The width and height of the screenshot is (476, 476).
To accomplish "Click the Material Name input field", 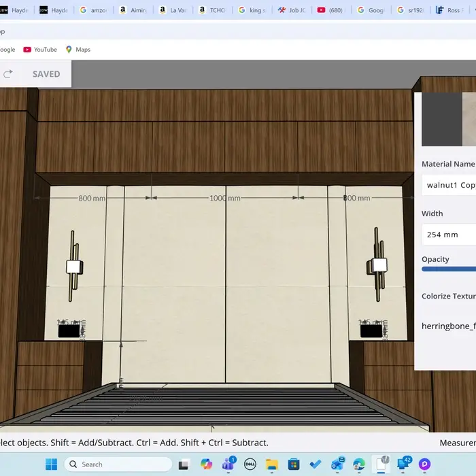I will click(449, 185).
